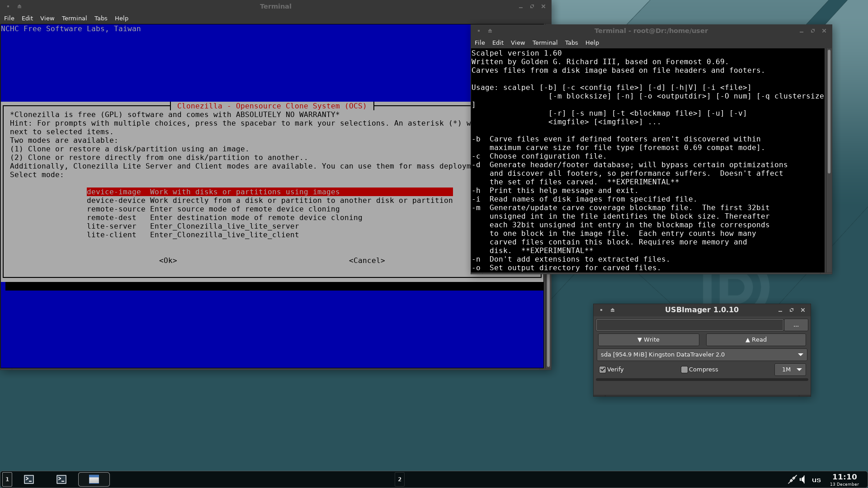
Task: Click the us keyboard layout indicator
Action: [816, 480]
